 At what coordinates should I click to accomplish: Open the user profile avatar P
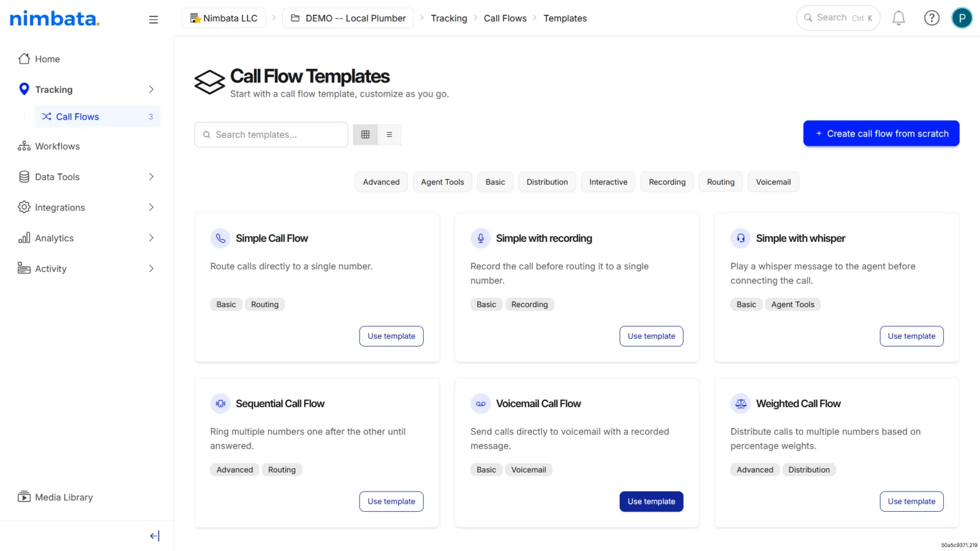pos(962,18)
